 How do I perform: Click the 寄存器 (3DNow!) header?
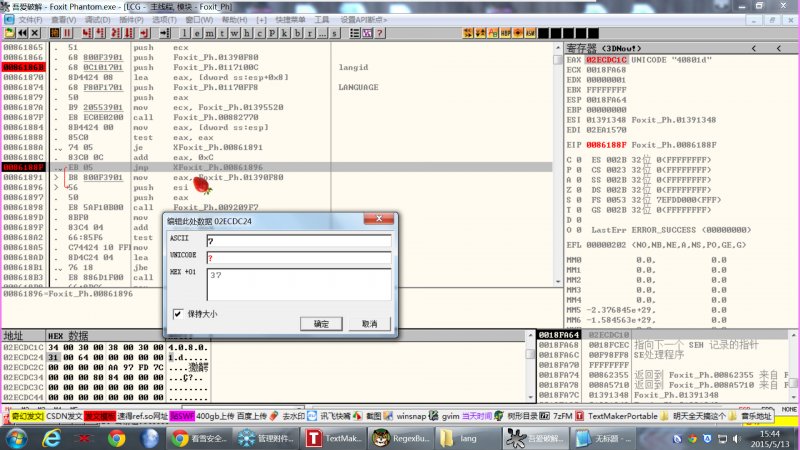tap(604, 48)
